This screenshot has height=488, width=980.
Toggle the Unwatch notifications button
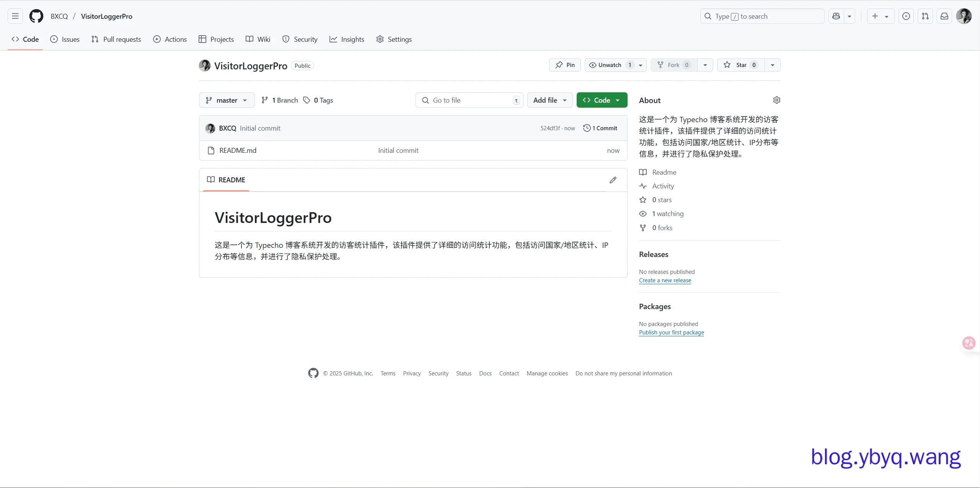615,65
